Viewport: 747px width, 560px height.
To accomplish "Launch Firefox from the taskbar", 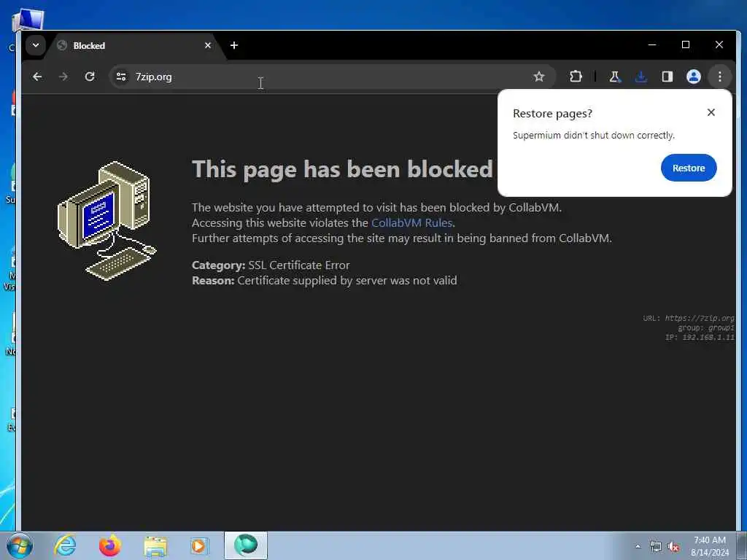I will (109, 545).
